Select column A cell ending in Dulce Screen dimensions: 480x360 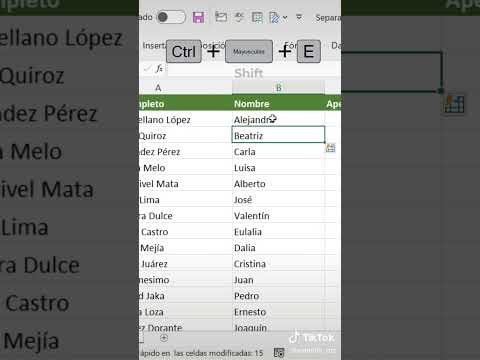point(185,215)
